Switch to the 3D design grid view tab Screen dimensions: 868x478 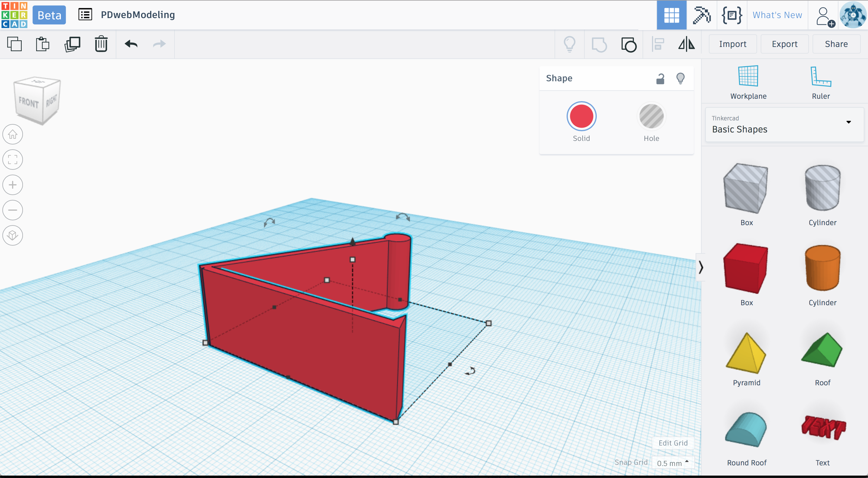671,15
